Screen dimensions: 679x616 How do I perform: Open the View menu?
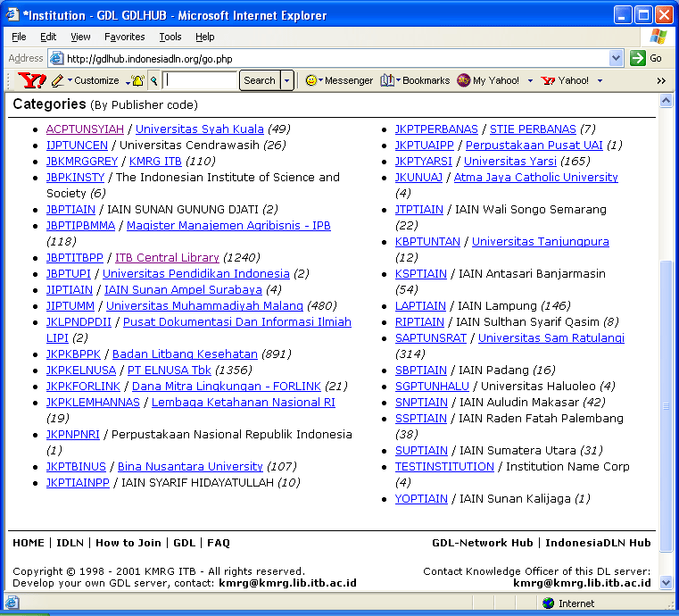[80, 37]
